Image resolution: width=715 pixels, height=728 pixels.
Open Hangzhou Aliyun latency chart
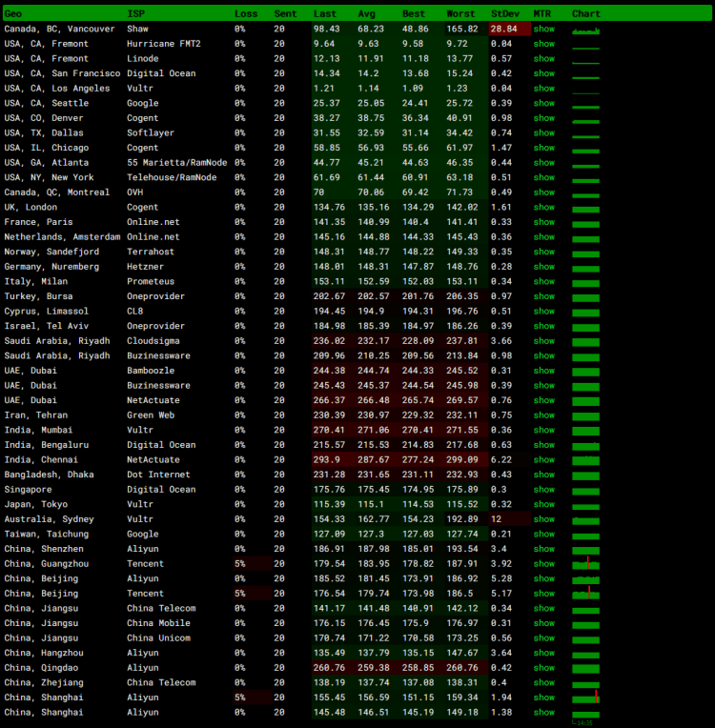click(x=586, y=655)
